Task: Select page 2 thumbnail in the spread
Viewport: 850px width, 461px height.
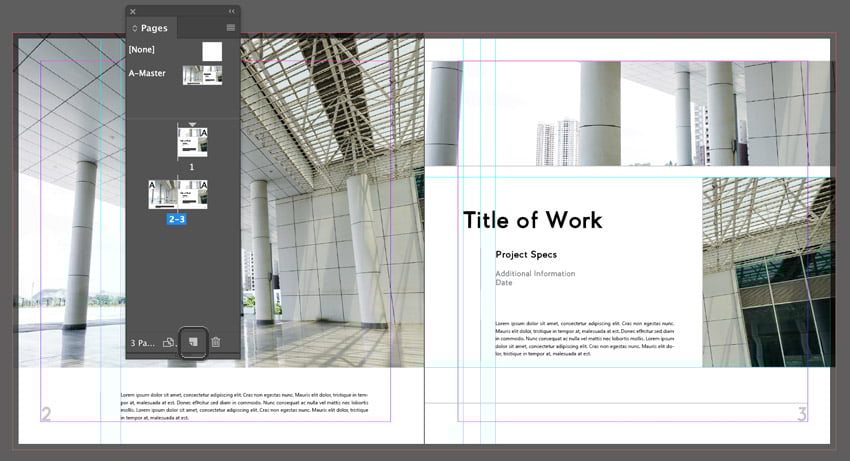Action: coord(163,194)
